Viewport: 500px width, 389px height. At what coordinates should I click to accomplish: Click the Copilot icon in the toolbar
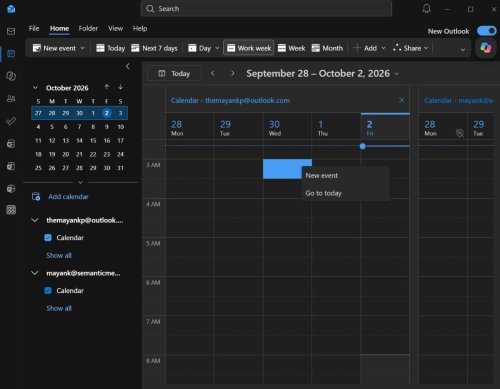(486, 48)
